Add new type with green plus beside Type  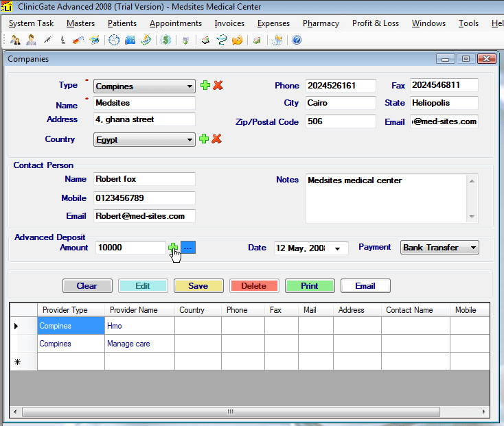click(205, 85)
